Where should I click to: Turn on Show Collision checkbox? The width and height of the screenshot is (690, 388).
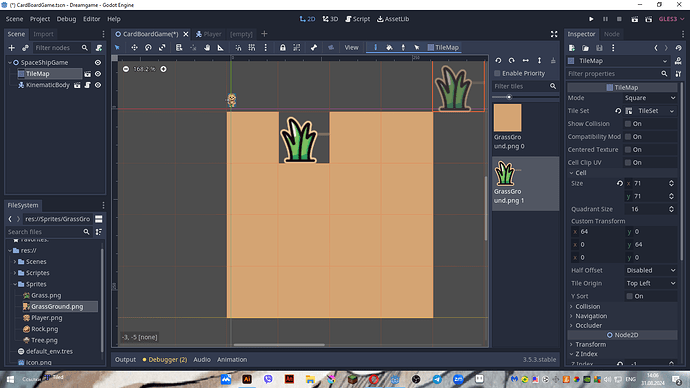pos(628,124)
